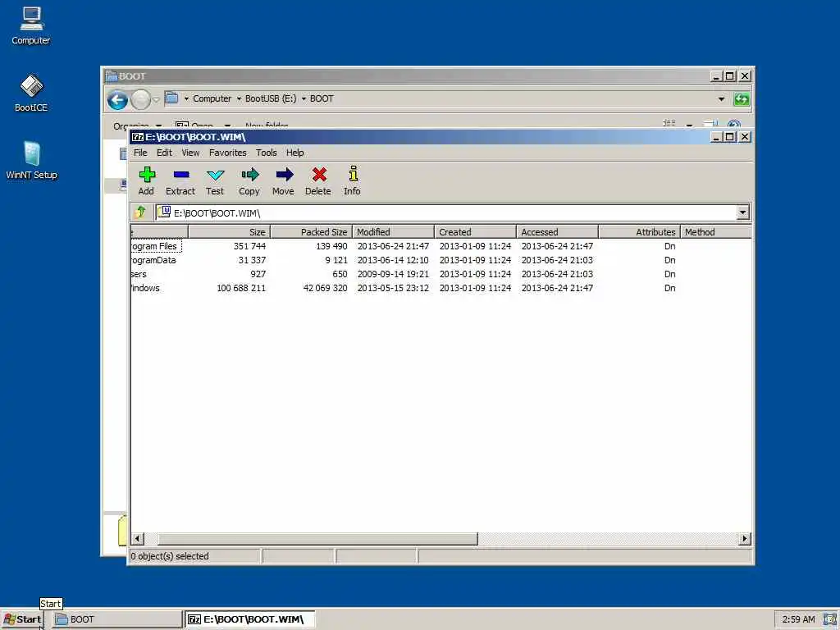The height and width of the screenshot is (630, 840).
Task: Open the WinNT Setup desktop icon
Action: pyautogui.click(x=31, y=160)
